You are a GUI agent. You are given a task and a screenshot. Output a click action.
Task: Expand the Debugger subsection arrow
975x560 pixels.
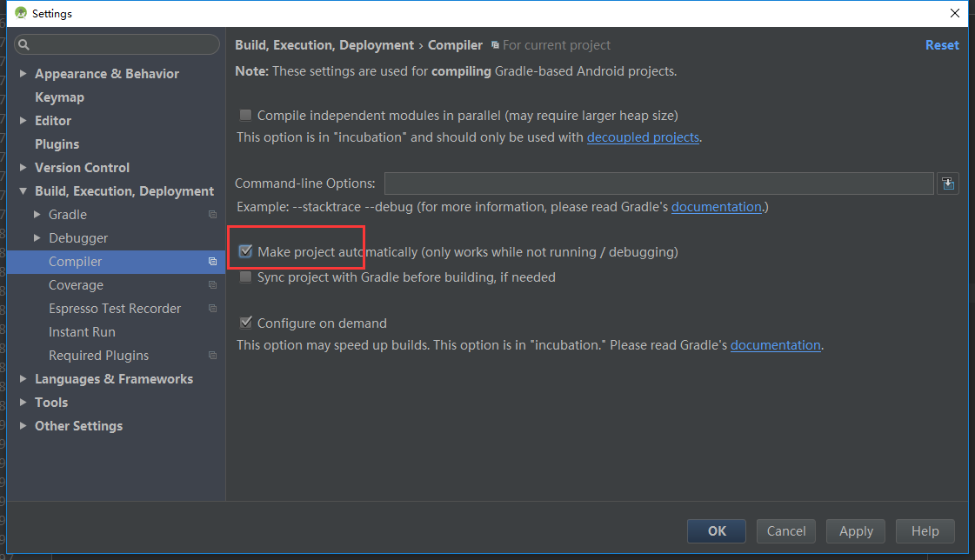pyautogui.click(x=37, y=238)
